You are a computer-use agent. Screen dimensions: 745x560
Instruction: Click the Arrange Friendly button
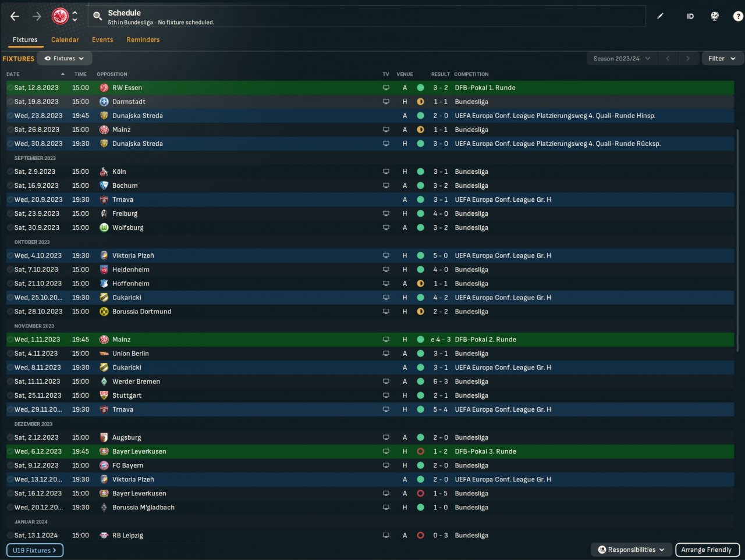(707, 550)
